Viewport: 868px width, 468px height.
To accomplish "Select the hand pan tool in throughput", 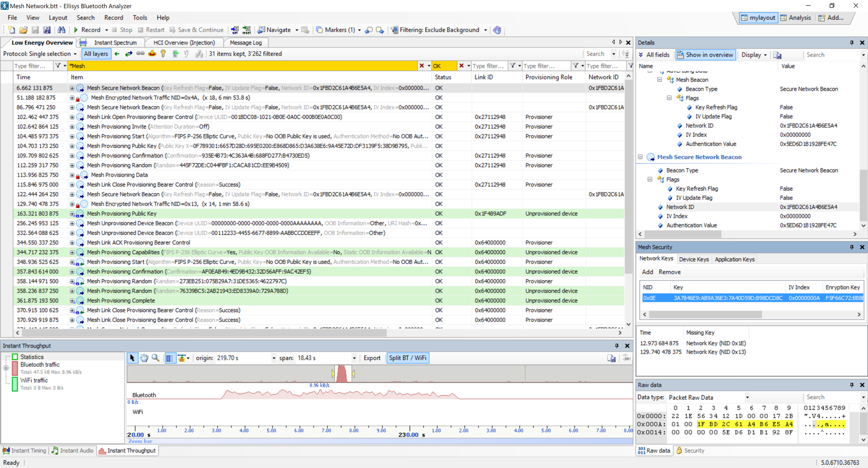I will [144, 358].
